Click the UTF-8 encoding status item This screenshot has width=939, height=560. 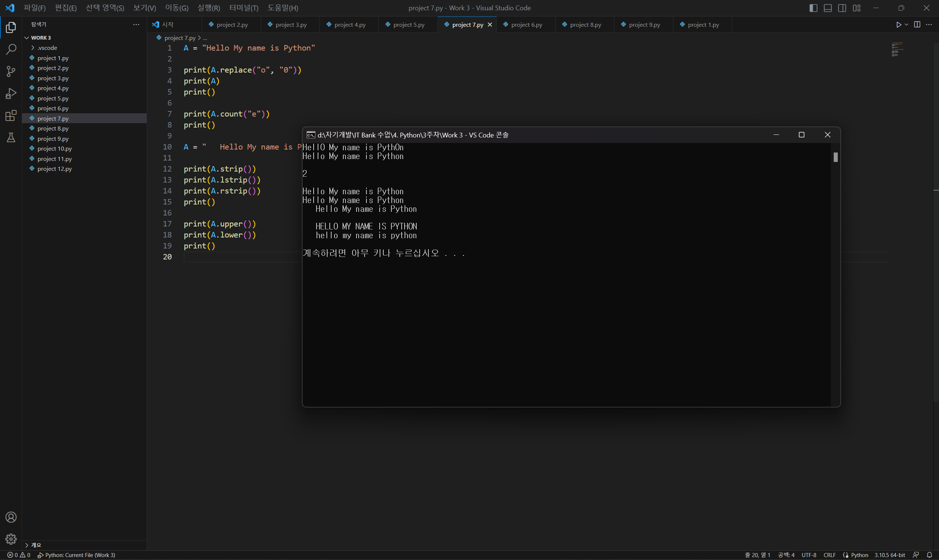(809, 555)
